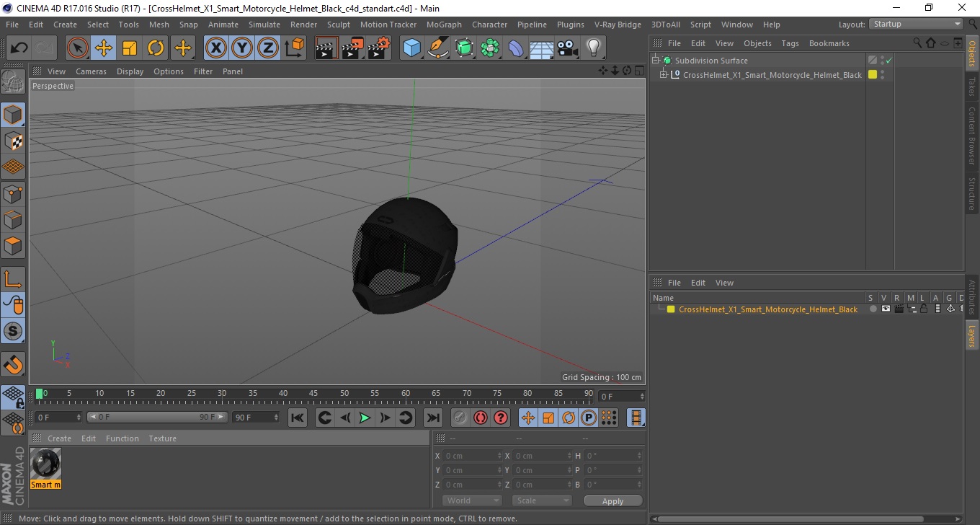Viewport: 980px width, 525px height.
Task: Open the Array modeling objects icon
Action: tap(490, 48)
